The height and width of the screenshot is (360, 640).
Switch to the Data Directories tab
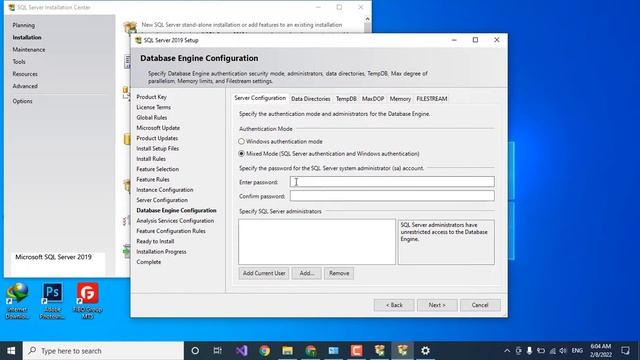tap(311, 99)
